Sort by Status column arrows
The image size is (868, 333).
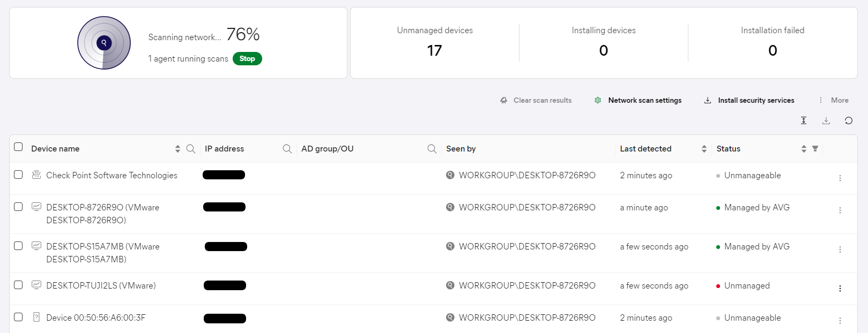tap(804, 149)
